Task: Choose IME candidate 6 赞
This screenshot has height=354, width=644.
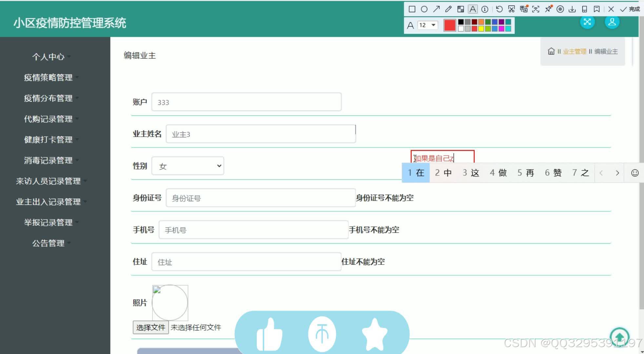Action: [553, 173]
